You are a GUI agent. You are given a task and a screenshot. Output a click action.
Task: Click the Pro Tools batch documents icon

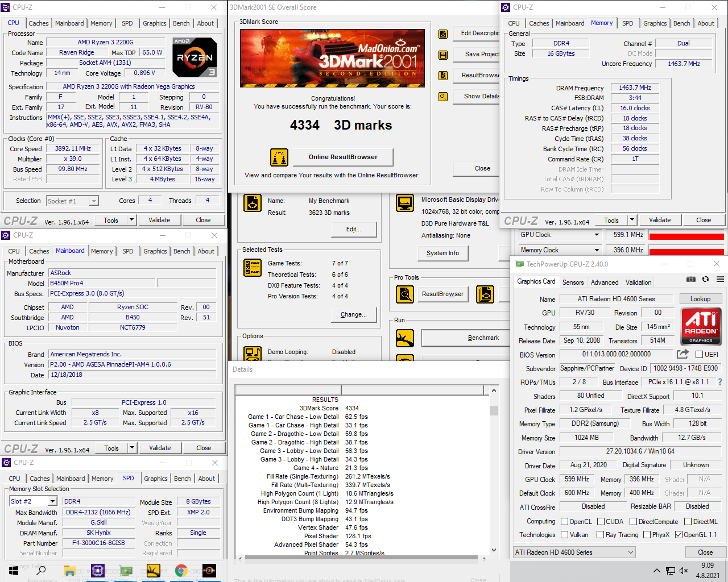485,294
